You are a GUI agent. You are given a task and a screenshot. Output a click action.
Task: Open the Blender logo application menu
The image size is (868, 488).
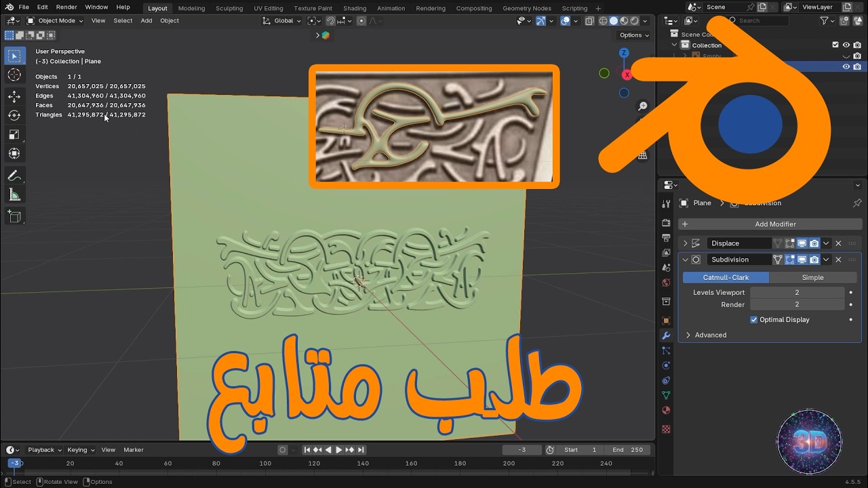pyautogui.click(x=9, y=7)
